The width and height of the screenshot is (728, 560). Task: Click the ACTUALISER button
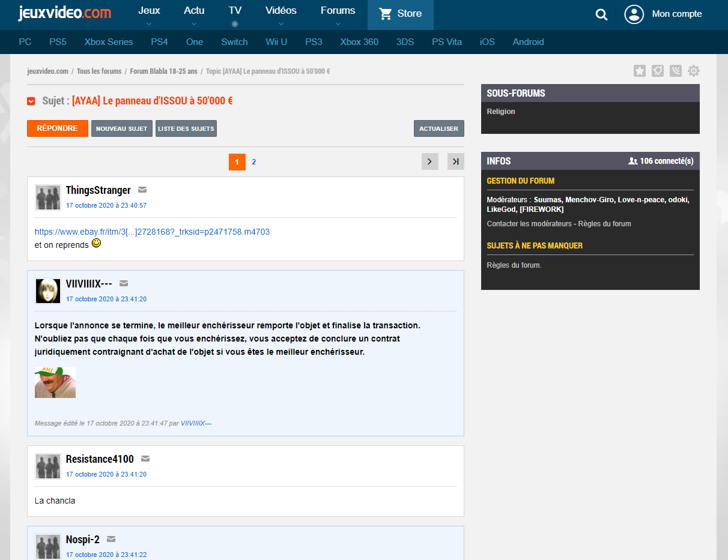click(x=438, y=128)
